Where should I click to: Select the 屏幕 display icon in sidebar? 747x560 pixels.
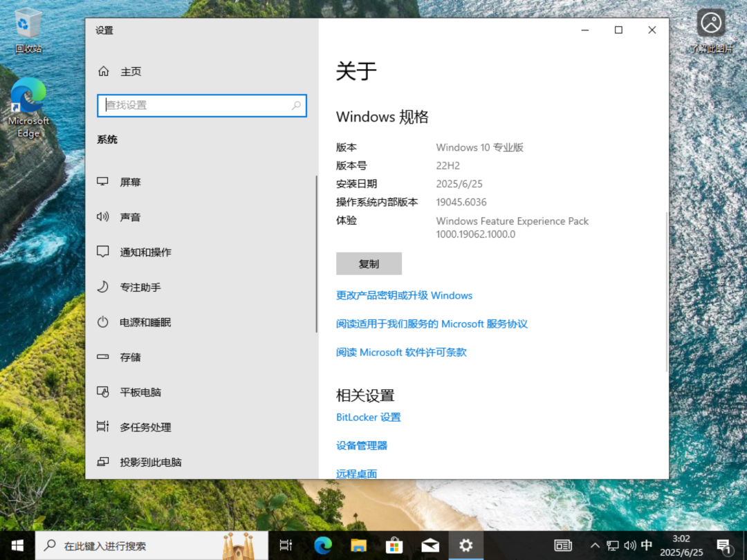[102, 181]
